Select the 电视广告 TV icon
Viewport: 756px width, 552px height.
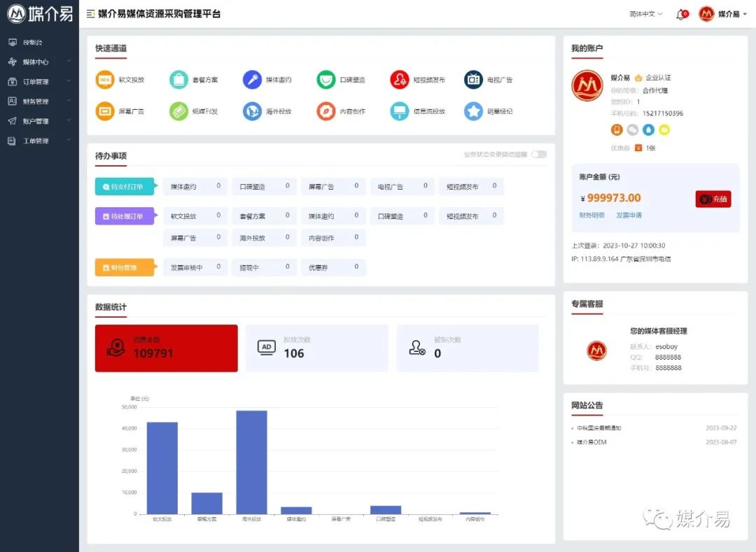tap(473, 80)
